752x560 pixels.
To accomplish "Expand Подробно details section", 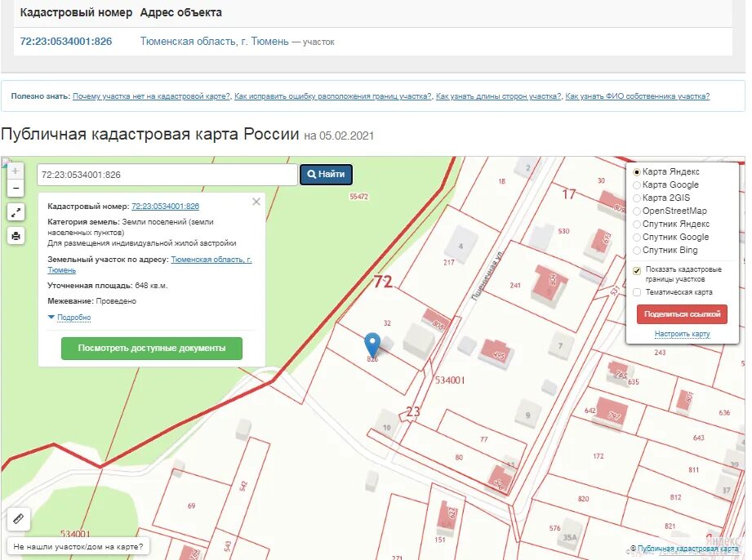I will point(73,318).
